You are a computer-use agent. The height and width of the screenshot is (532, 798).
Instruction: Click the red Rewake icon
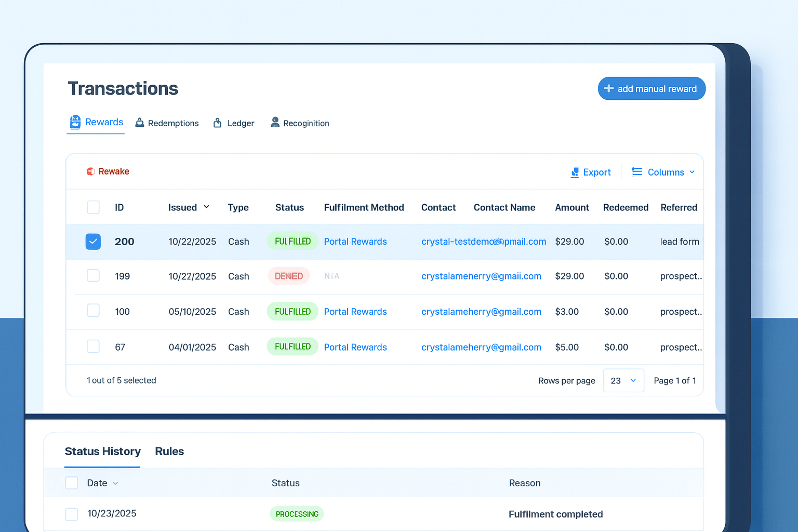[91, 171]
